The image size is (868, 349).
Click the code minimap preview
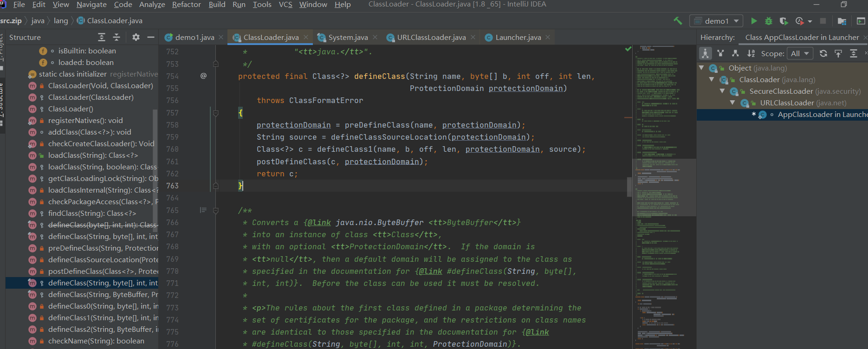tap(664, 197)
